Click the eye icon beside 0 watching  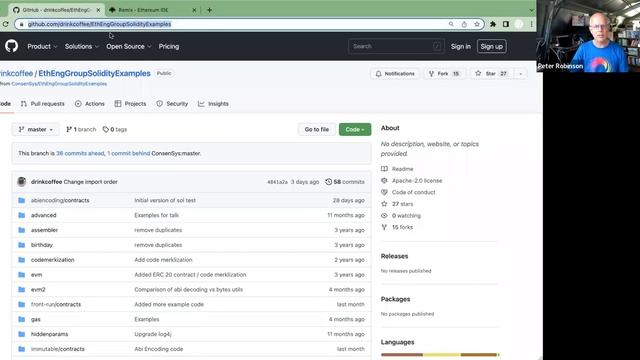[384, 216]
